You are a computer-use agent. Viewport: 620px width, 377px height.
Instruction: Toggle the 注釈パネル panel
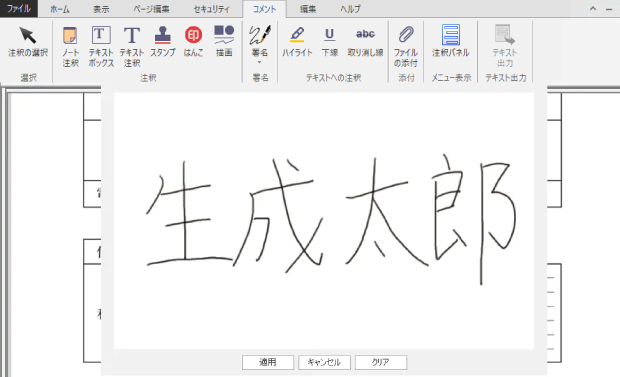451,42
